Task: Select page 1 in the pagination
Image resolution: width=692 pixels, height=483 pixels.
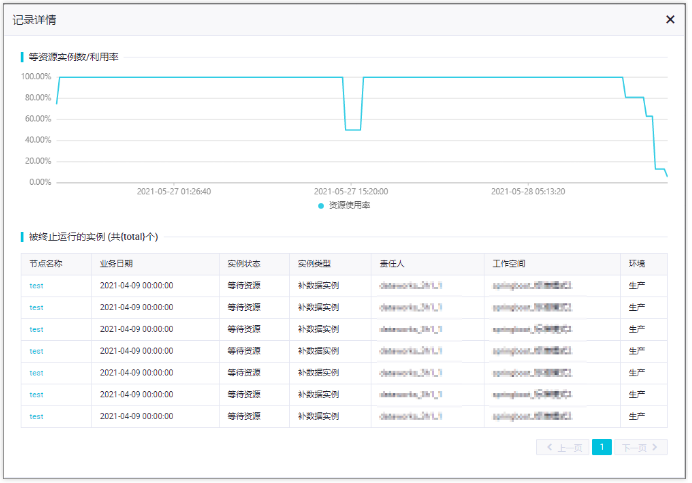Action: [x=602, y=447]
